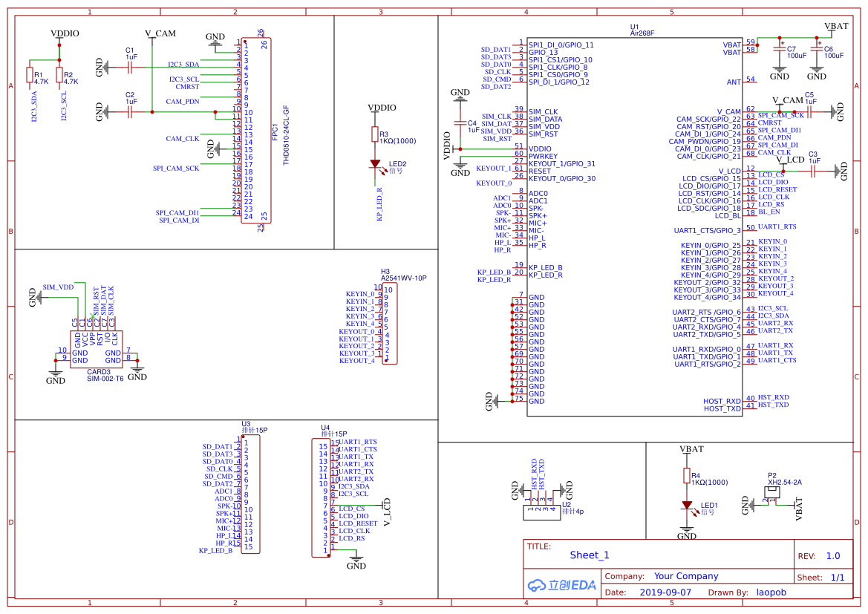
Task: Click the CAM_PDN net label near FPC1
Action: pos(183,101)
